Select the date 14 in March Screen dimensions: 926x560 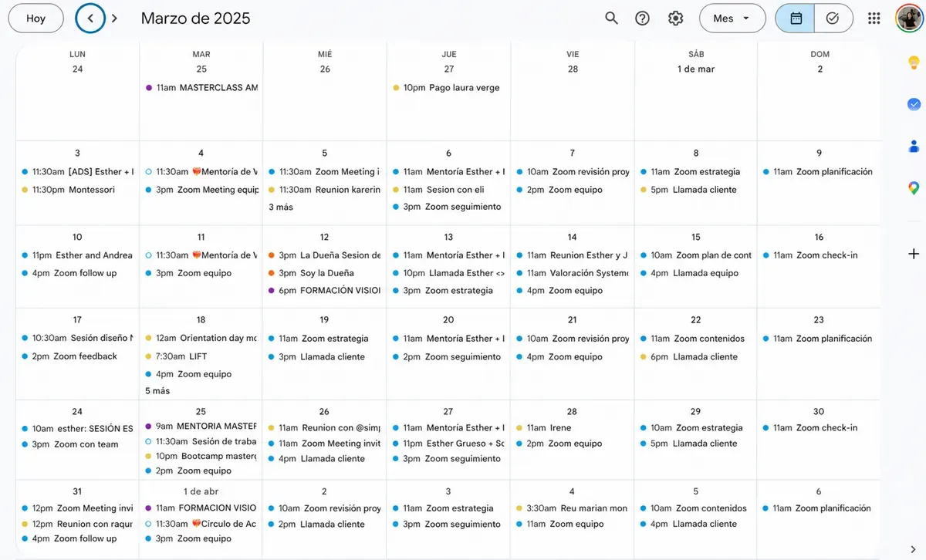click(572, 237)
